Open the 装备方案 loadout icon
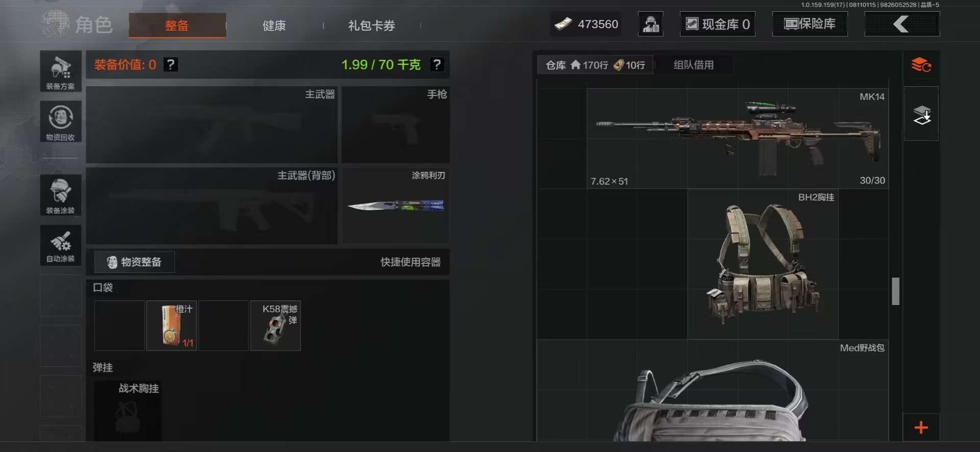The width and height of the screenshot is (980, 452). click(61, 71)
